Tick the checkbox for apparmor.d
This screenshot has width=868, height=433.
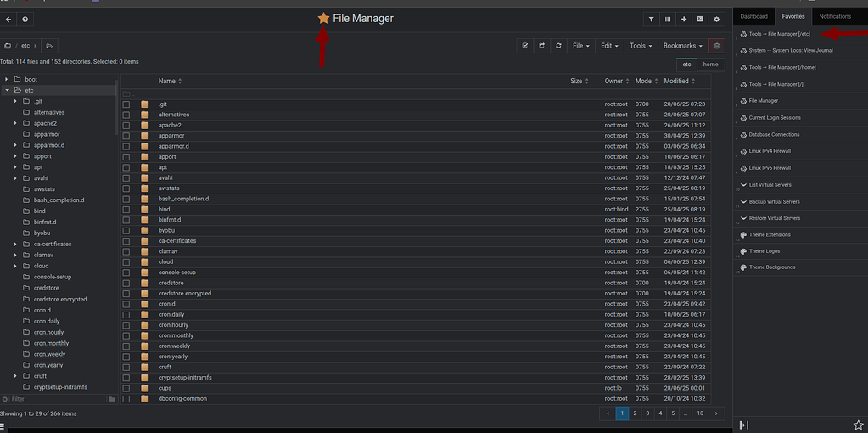(x=126, y=146)
